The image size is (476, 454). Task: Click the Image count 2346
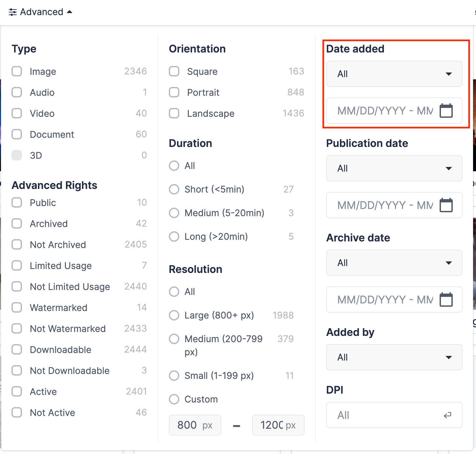pos(135,71)
